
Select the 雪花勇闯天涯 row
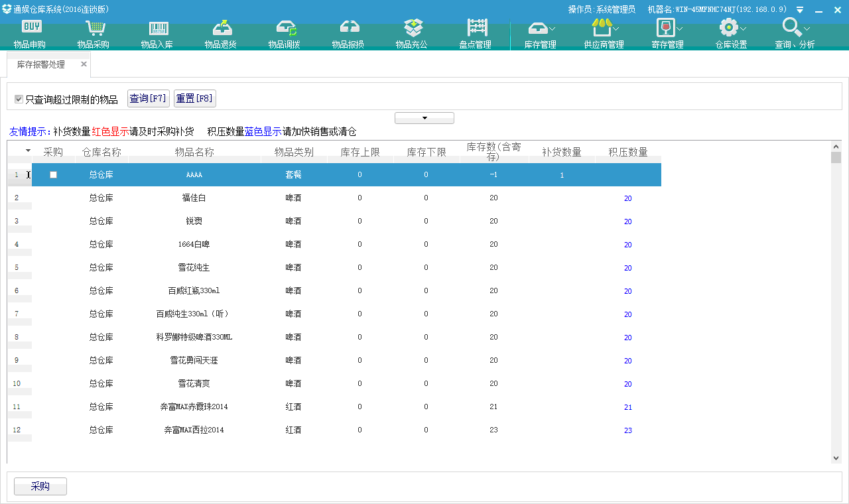tap(334, 361)
